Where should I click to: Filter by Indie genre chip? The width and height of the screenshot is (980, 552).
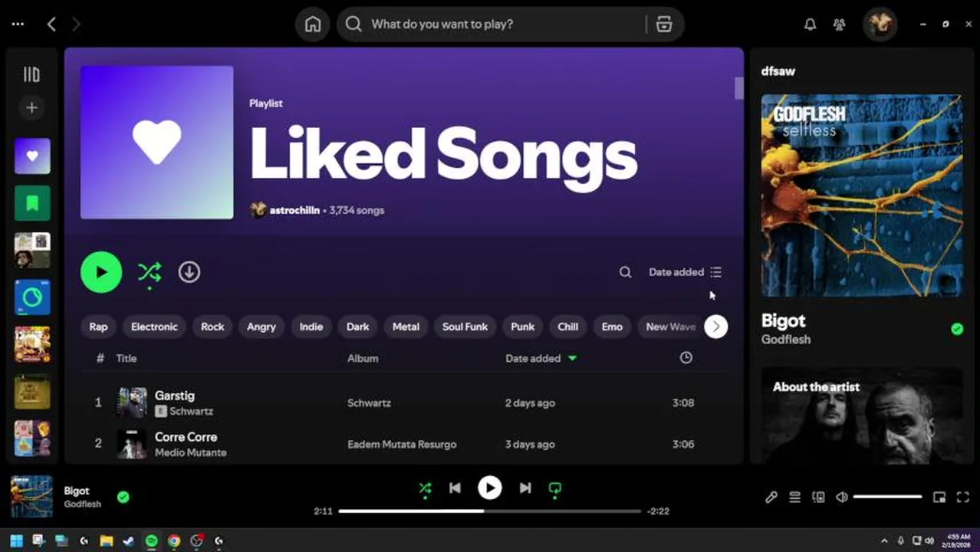[311, 327]
